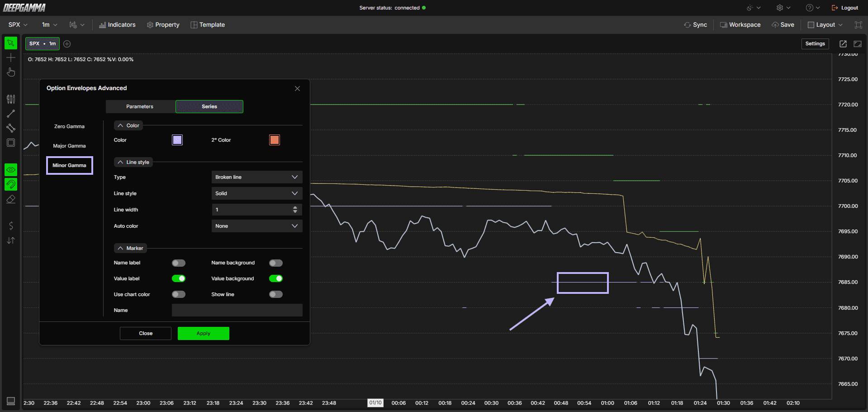Open the drawing brushes tool group
This screenshot has width=868, height=412.
[11, 99]
